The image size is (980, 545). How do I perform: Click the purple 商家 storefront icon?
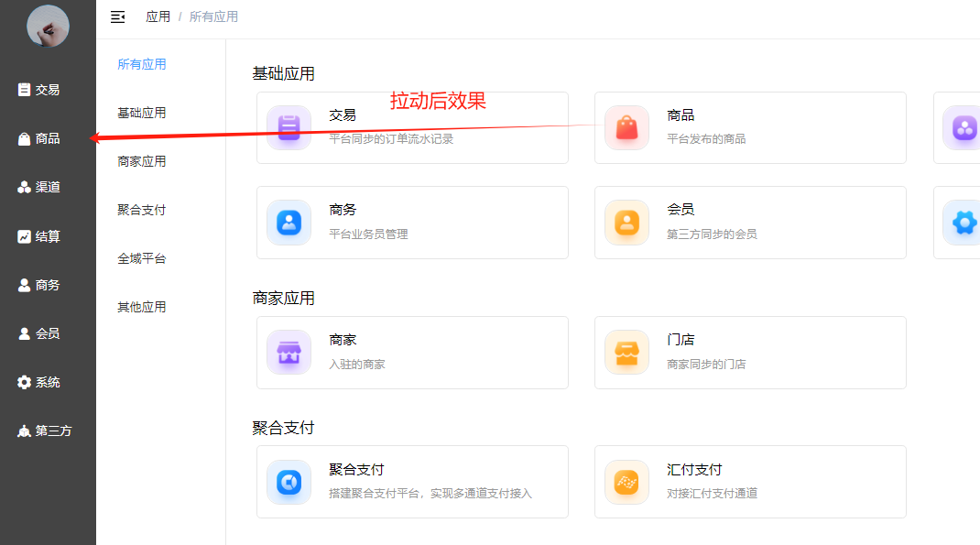click(289, 353)
